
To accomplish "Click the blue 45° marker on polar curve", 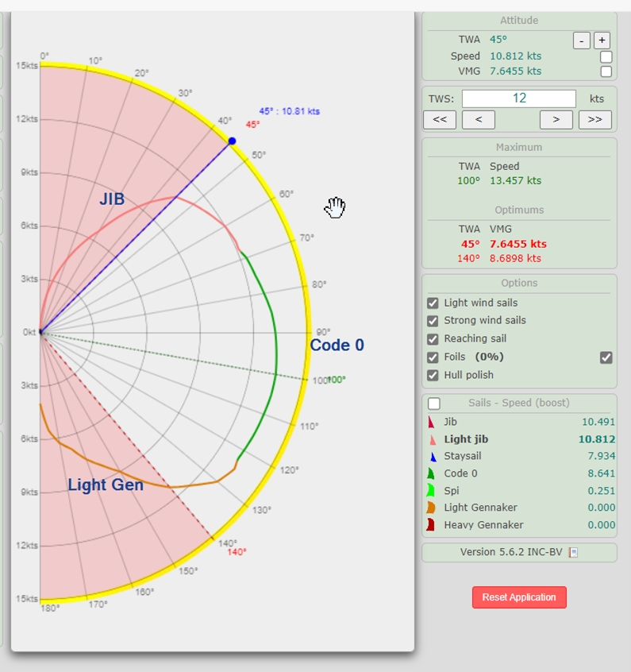I will [232, 141].
